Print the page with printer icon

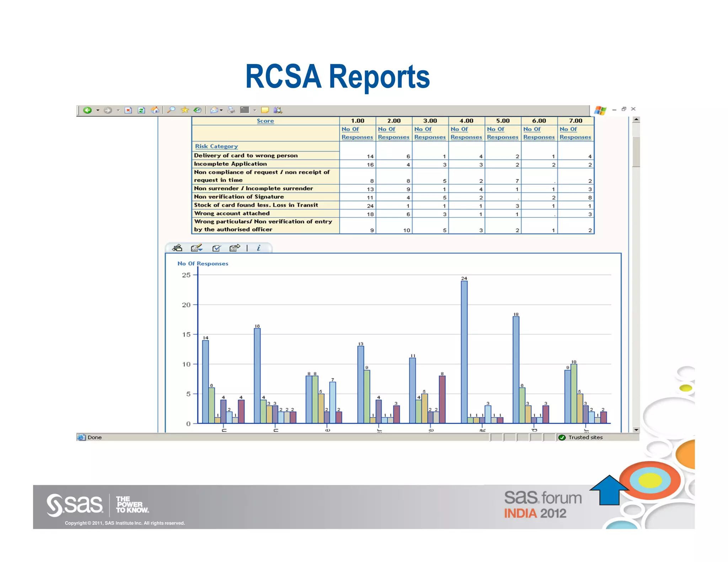click(x=231, y=110)
